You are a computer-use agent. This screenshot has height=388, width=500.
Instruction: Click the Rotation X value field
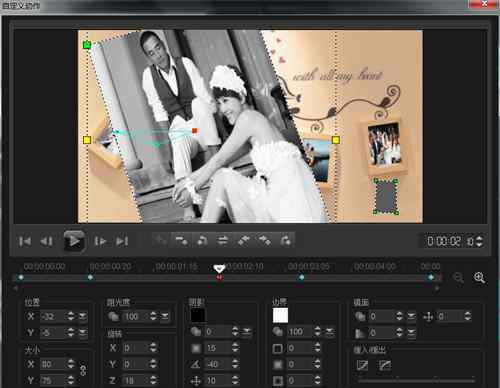(x=136, y=348)
